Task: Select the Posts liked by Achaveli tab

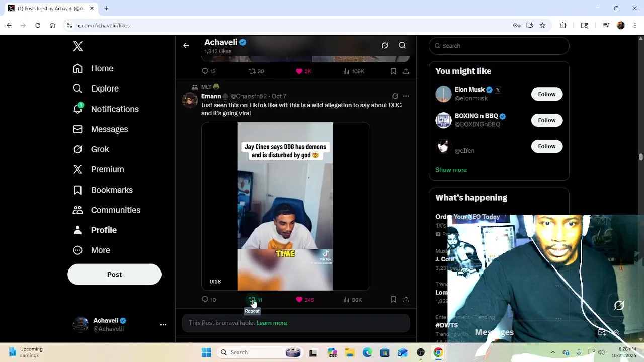Action: (x=50, y=9)
